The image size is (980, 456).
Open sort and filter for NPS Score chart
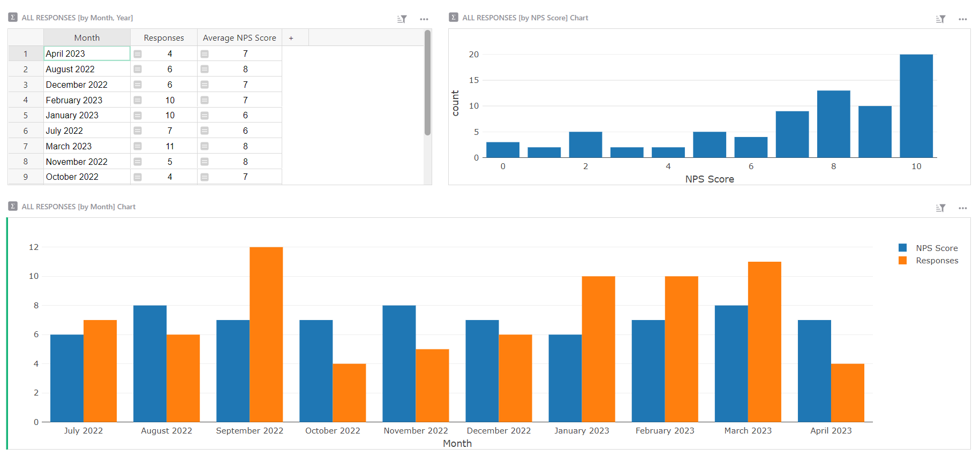pyautogui.click(x=940, y=19)
